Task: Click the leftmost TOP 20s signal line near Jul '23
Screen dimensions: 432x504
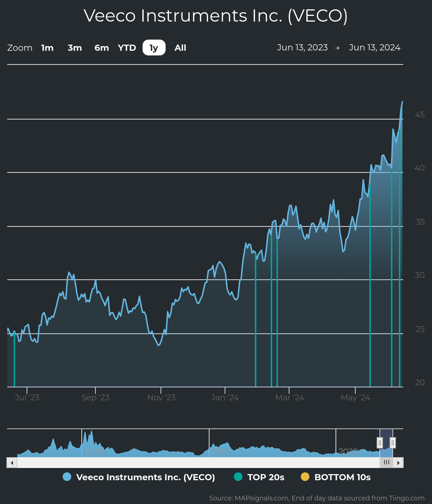Action: click(x=14, y=360)
